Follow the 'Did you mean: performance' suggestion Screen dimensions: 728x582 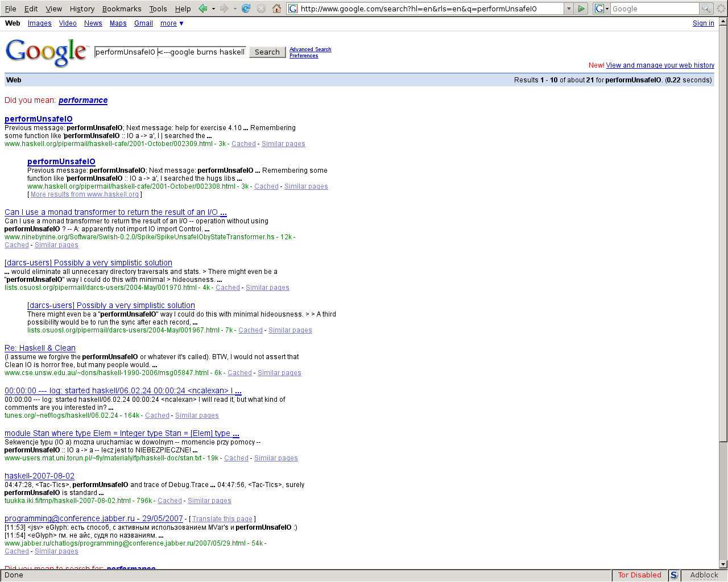(x=83, y=100)
